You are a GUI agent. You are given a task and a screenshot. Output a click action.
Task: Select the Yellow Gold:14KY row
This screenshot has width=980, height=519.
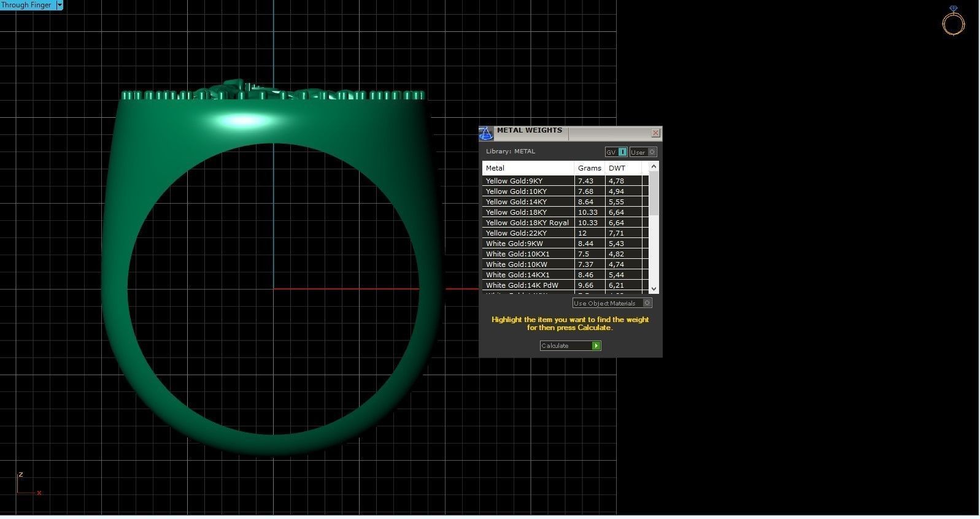point(565,202)
